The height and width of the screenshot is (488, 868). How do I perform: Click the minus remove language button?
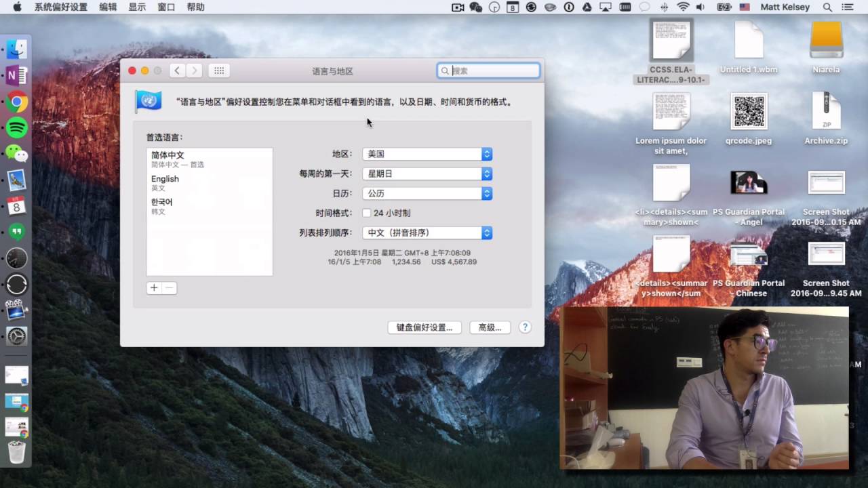click(x=170, y=287)
